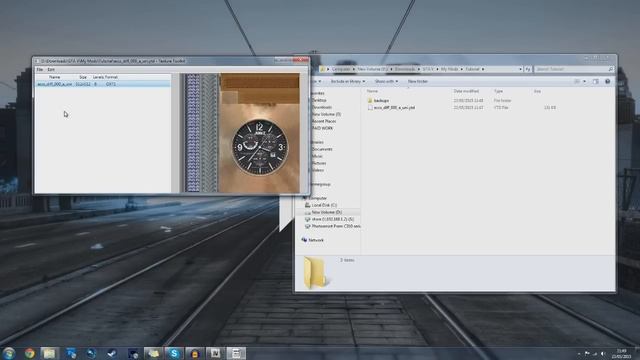
Task: Open Documents library in the sidebar
Action: click(322, 149)
